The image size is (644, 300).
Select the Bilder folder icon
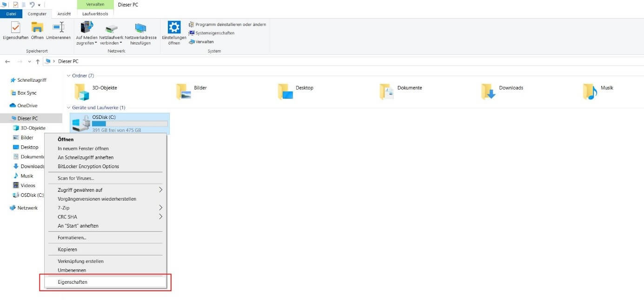[184, 92]
